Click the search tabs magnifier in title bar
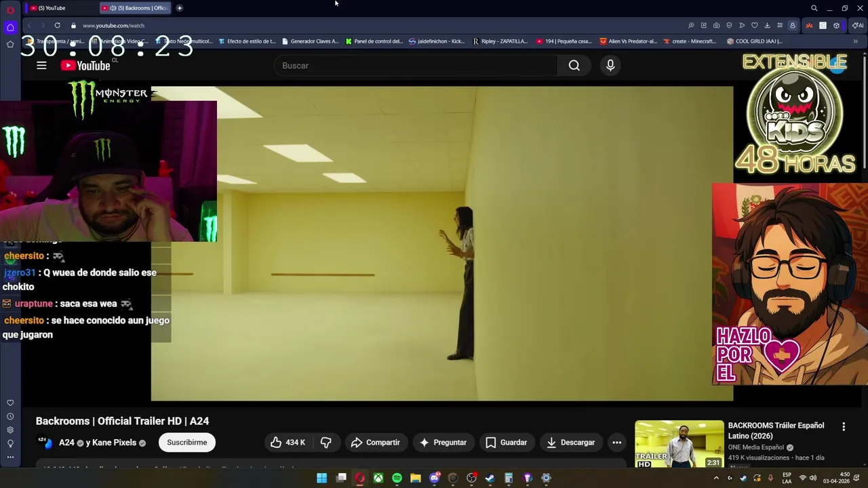 click(x=814, y=8)
